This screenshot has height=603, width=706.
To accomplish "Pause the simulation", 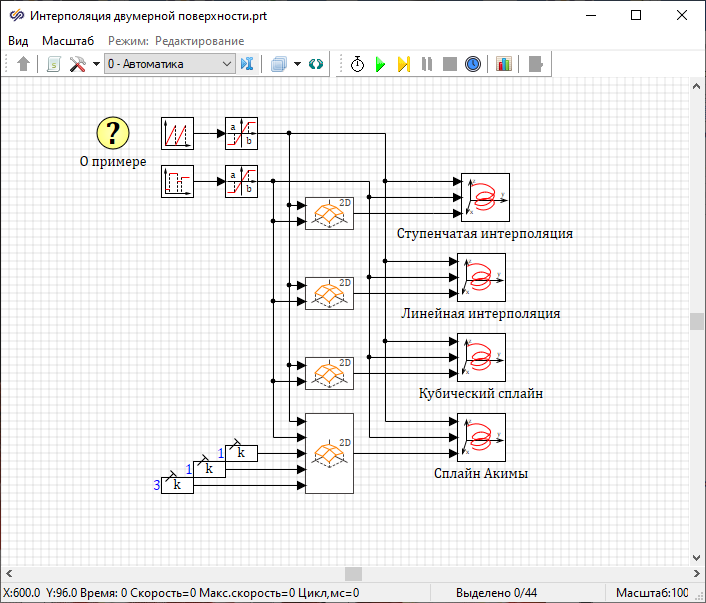I will coord(427,64).
